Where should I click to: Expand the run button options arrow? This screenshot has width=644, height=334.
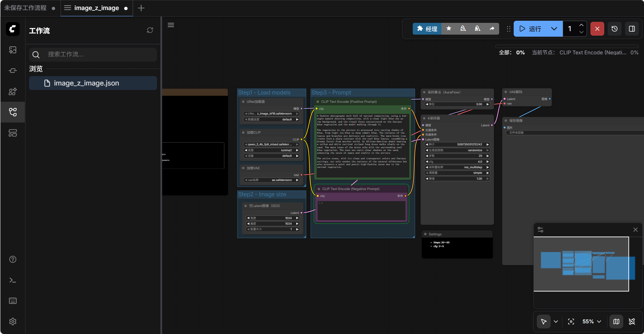point(554,29)
